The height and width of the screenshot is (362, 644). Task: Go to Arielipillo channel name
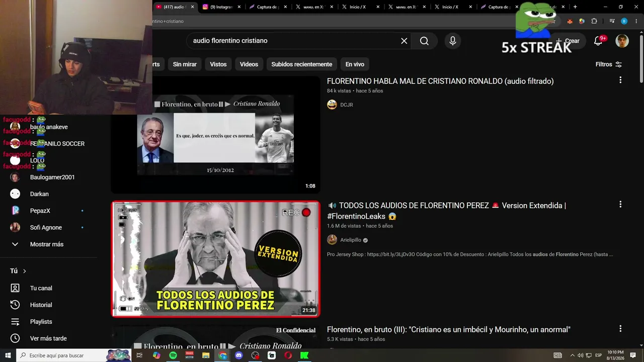pos(351,240)
